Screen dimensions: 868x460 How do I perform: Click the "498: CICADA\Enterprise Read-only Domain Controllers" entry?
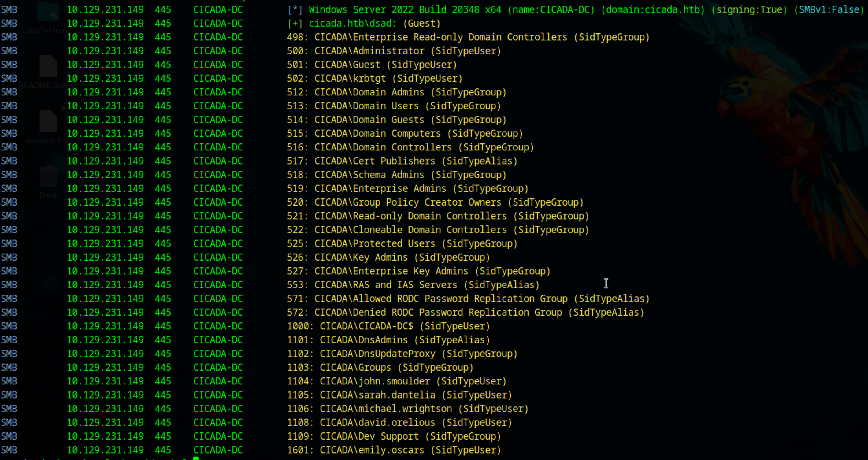click(468, 37)
